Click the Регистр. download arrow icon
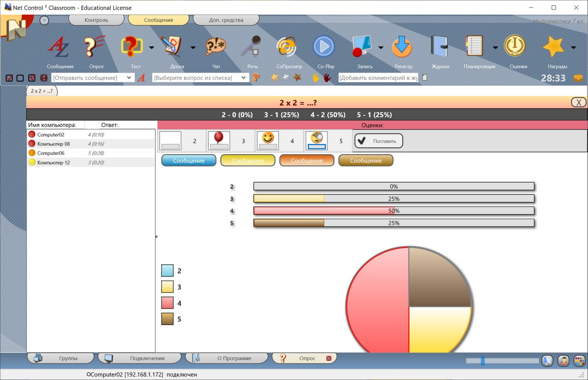Screen dimensions: 588x380 tap(402, 48)
